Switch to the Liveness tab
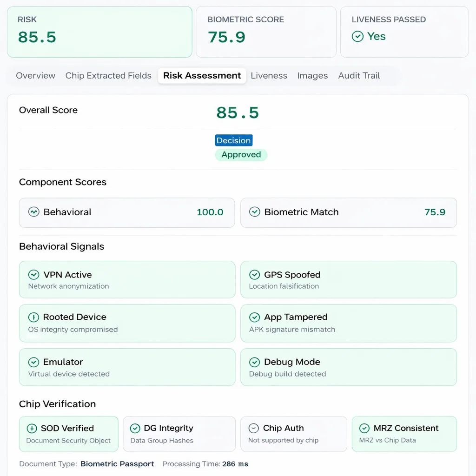Viewport: 476px width, 476px height. coord(269,75)
